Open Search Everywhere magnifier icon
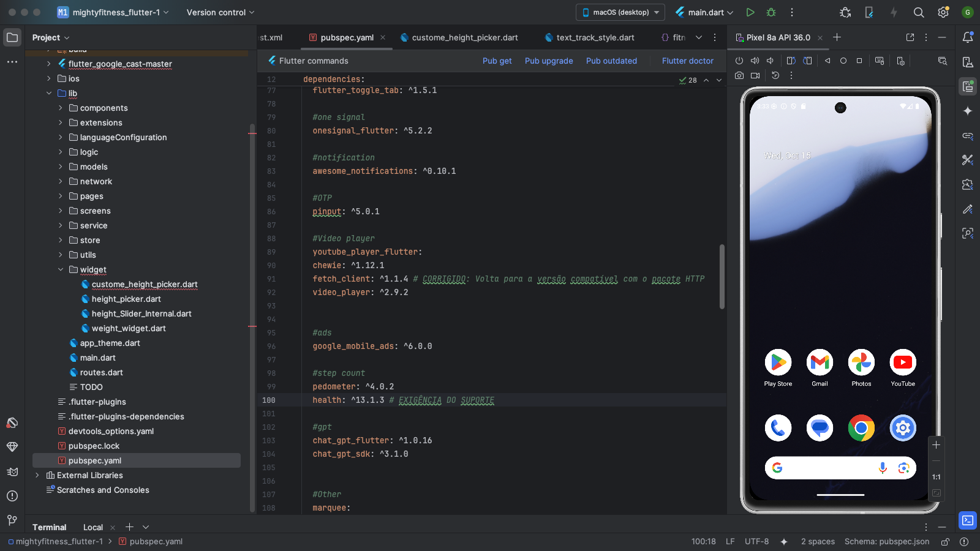The height and width of the screenshot is (551, 980). pyautogui.click(x=919, y=12)
